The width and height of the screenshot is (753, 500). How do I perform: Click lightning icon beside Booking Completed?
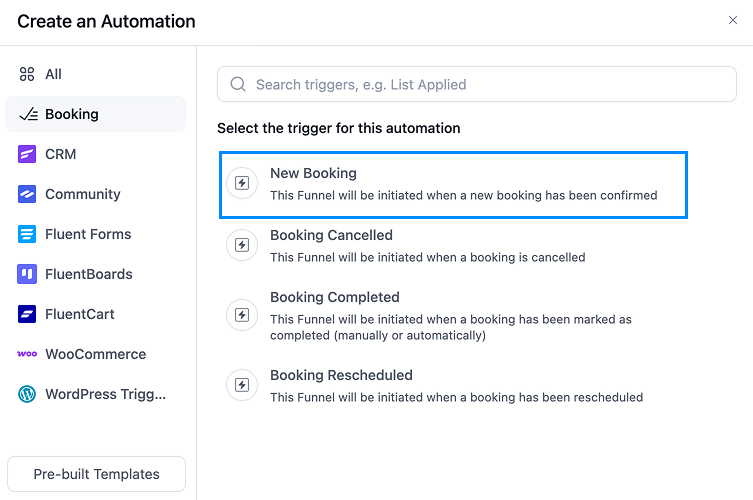[242, 315]
